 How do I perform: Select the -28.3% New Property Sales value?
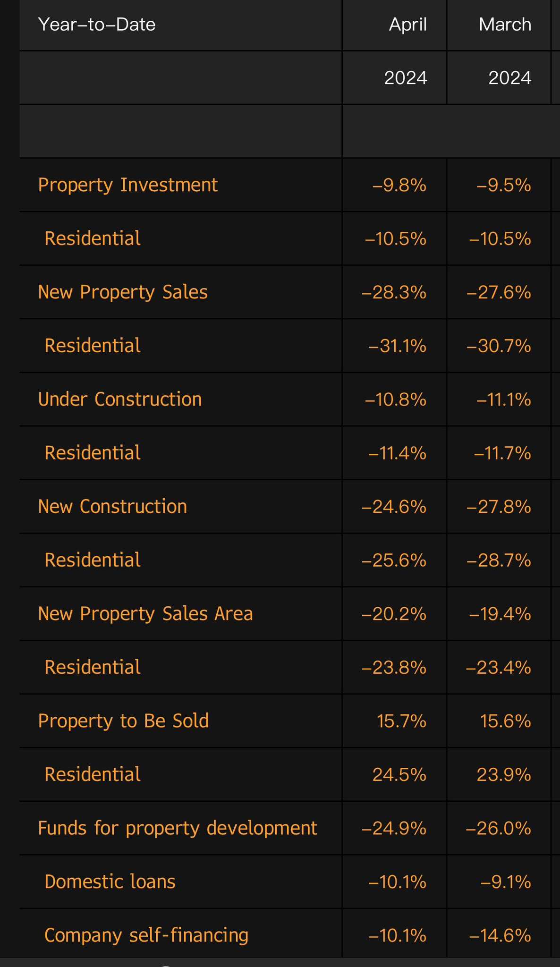tap(394, 293)
